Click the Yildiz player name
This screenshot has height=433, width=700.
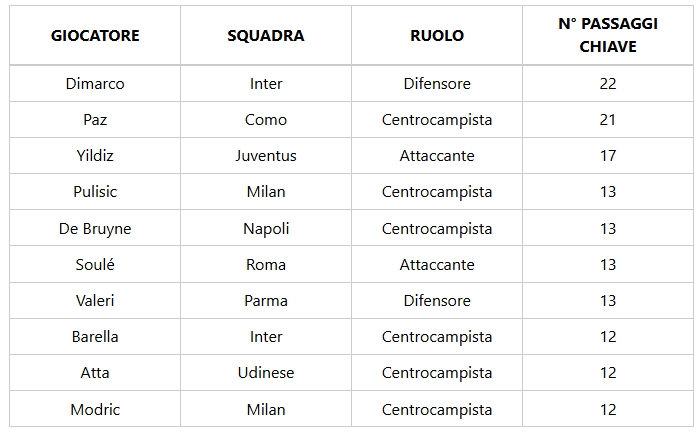pyautogui.click(x=95, y=156)
